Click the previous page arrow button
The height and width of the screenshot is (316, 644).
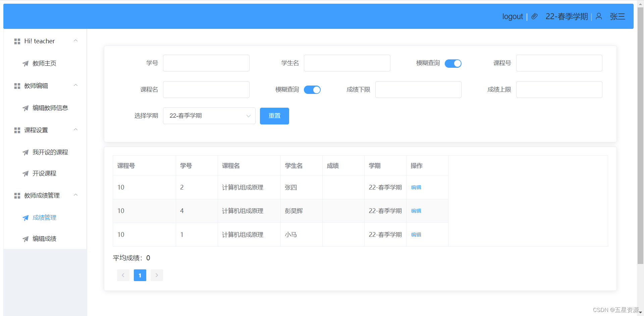[123, 275]
